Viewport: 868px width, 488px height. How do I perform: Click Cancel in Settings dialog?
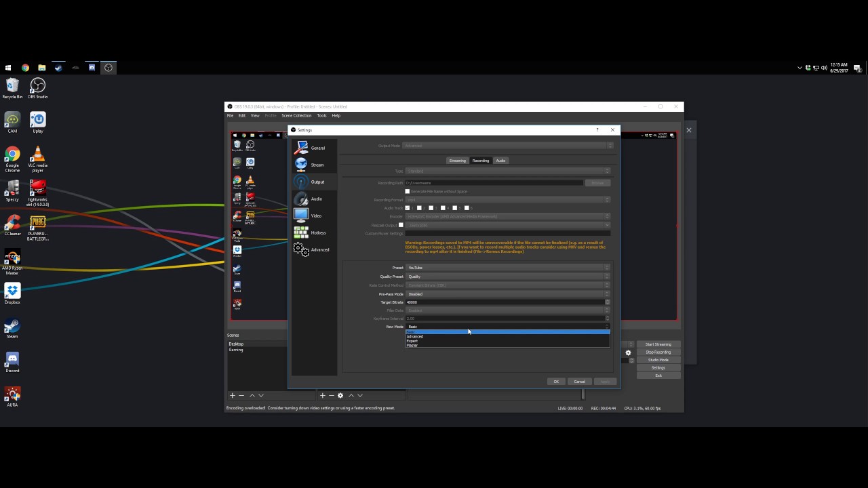tap(580, 382)
